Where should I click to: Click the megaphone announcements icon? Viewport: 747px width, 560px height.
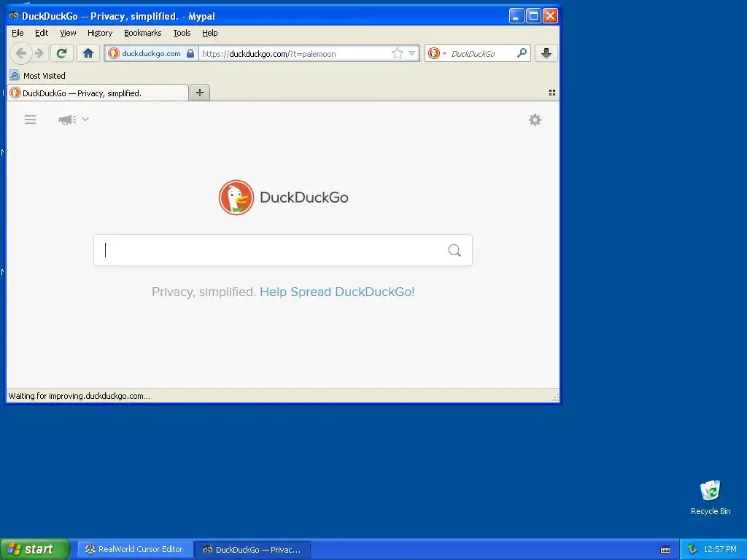click(67, 120)
